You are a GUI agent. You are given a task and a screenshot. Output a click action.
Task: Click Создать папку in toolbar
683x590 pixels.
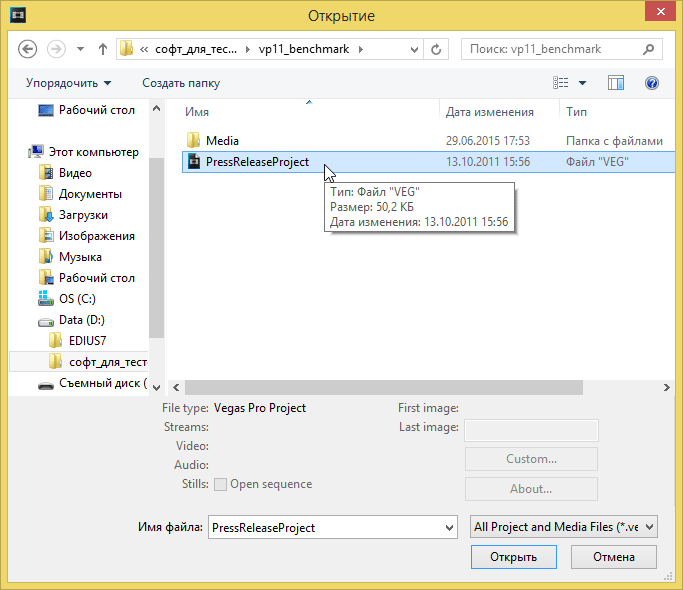coord(181,83)
